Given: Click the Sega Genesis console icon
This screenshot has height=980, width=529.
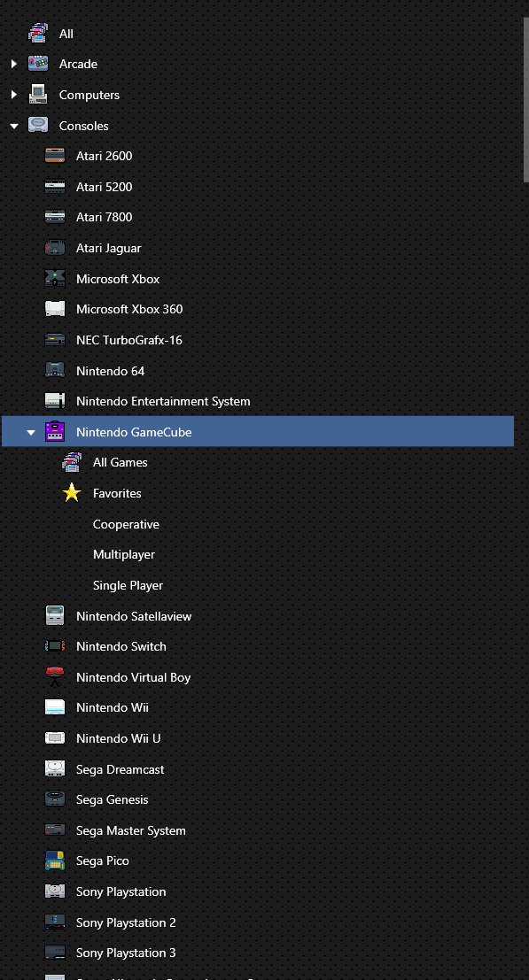Looking at the screenshot, I should tap(55, 799).
